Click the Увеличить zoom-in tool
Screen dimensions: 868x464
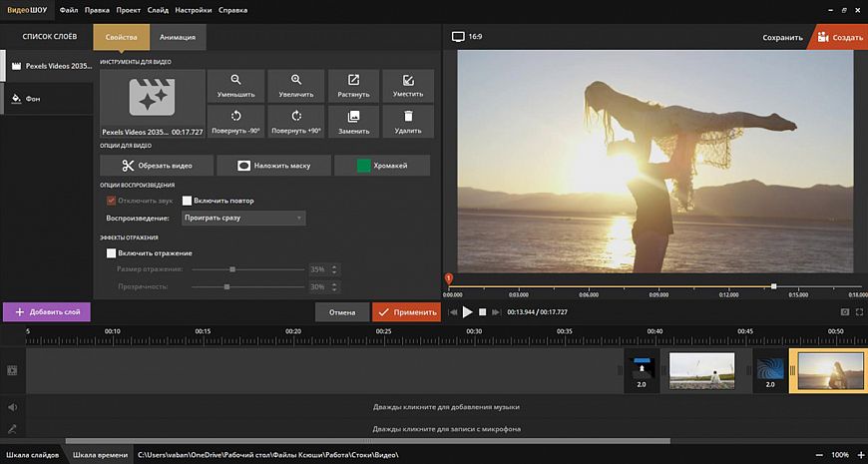coord(295,86)
